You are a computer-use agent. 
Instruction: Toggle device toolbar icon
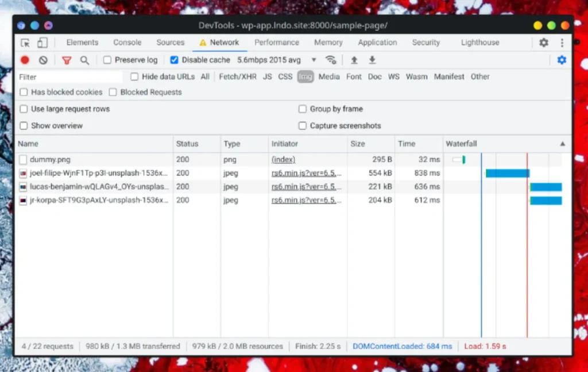pos(42,43)
